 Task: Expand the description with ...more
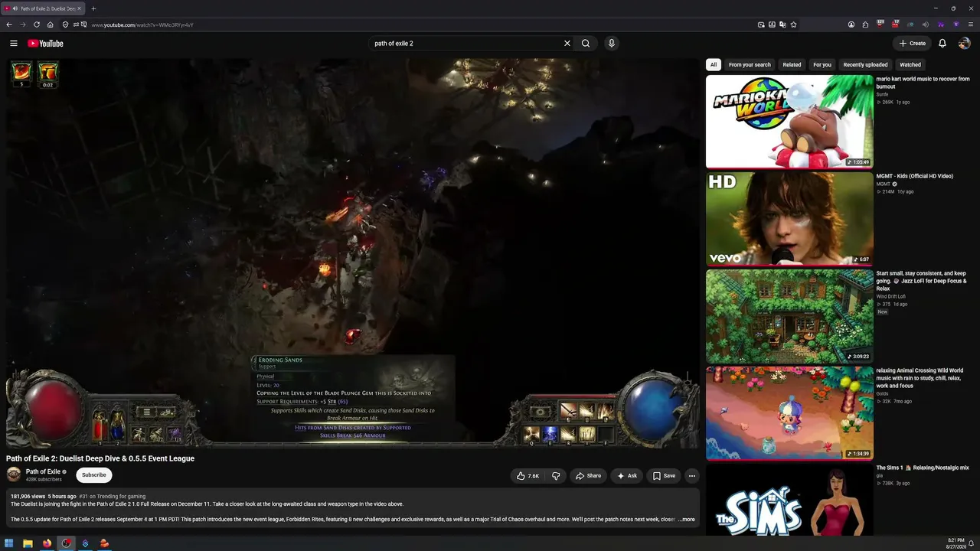(x=687, y=520)
